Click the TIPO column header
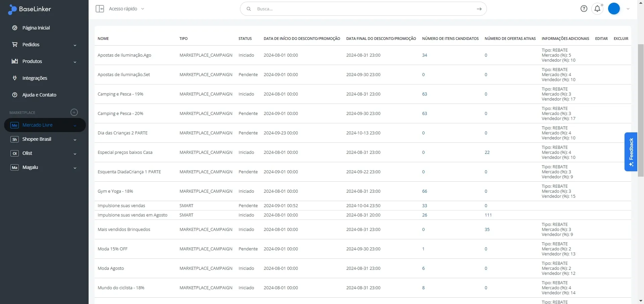 point(183,39)
